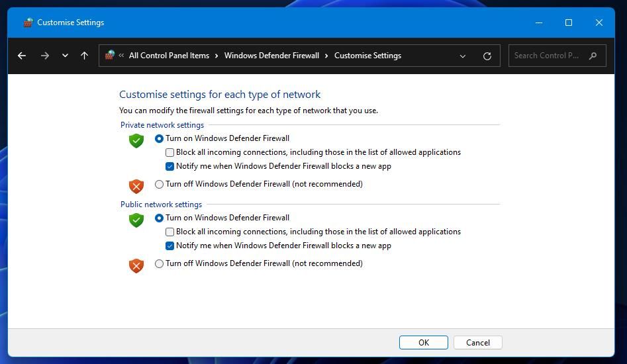Open All Control Panel Items breadcrumb

pos(169,56)
